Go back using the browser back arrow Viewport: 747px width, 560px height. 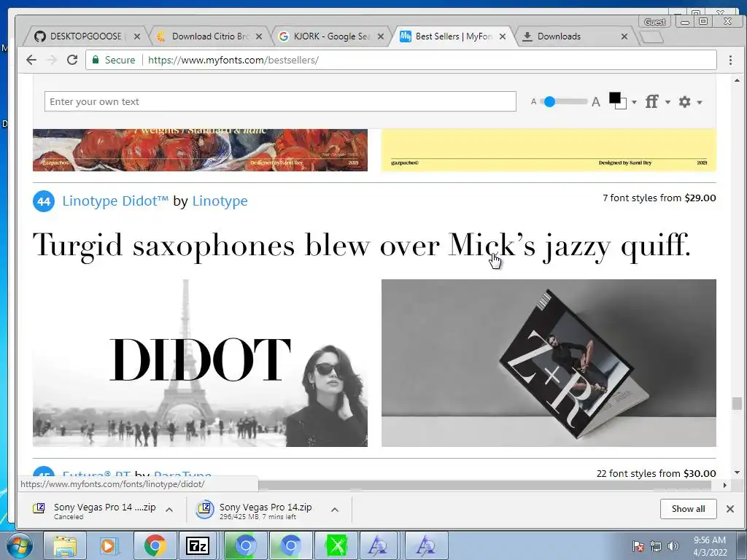click(31, 60)
